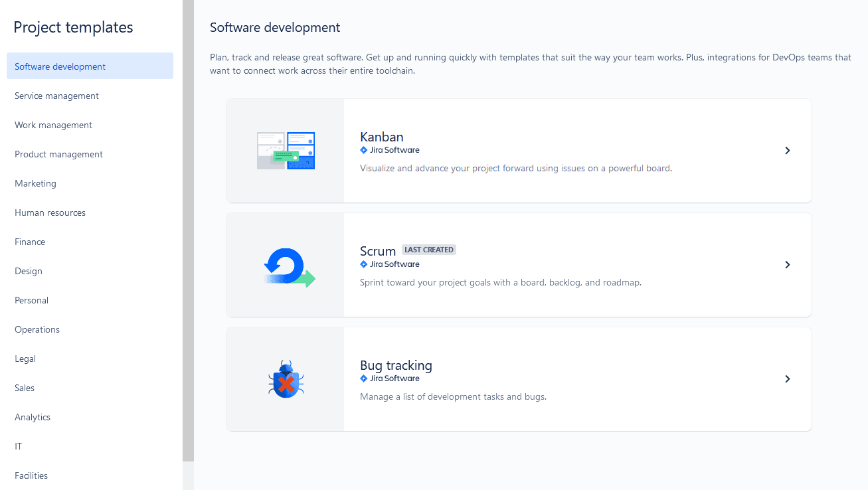The image size is (868, 490).
Task: Open the Marketing templates category
Action: pyautogui.click(x=90, y=183)
